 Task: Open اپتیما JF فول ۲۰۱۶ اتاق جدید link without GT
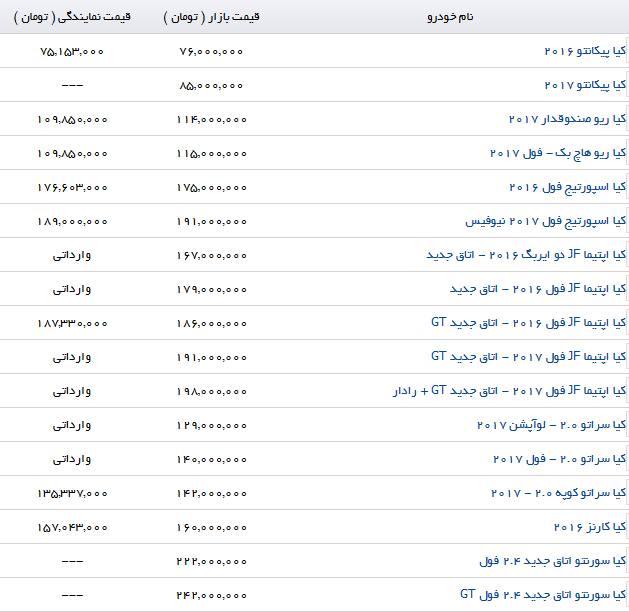538,290
